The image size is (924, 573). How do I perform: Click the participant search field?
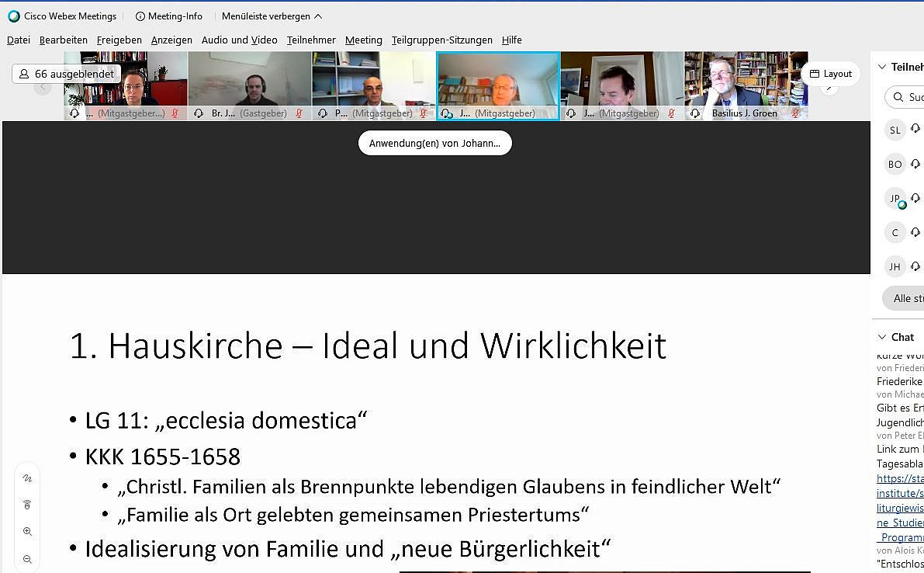click(908, 97)
